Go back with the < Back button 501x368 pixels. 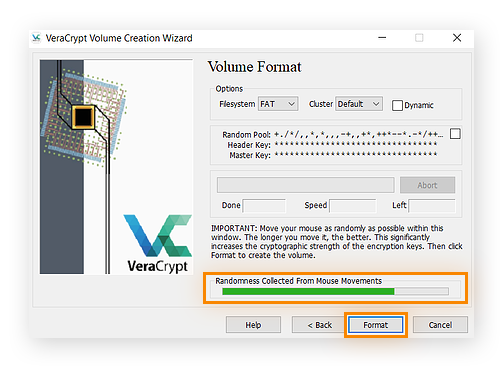[319, 325]
